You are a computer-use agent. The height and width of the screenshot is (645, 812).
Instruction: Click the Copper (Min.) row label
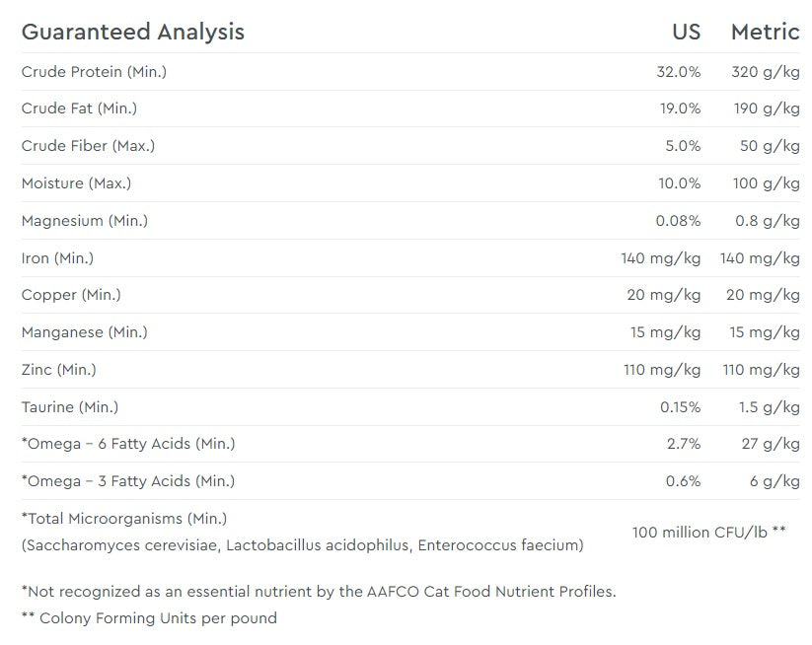pyautogui.click(x=71, y=295)
